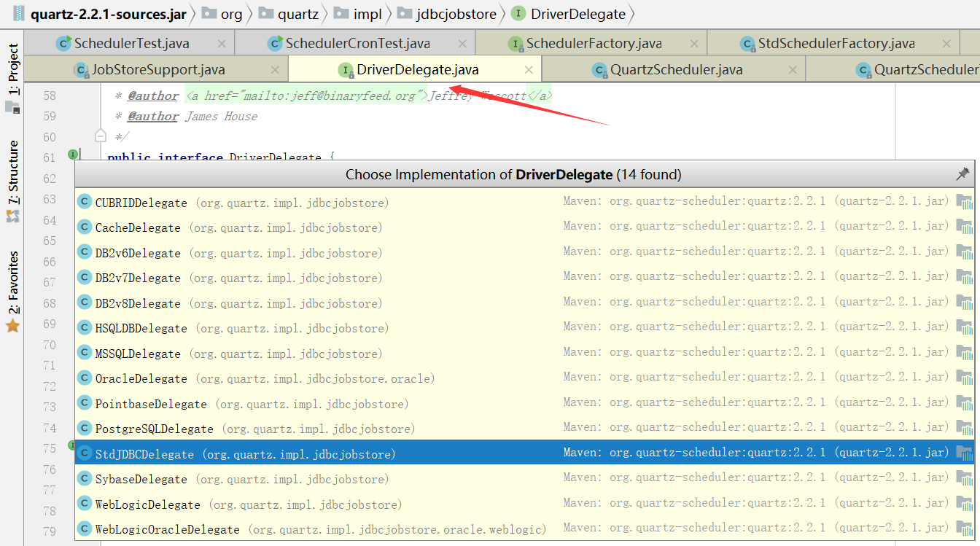Select DB2v6Delegate implementation
This screenshot has height=546, width=980.
(x=524, y=252)
